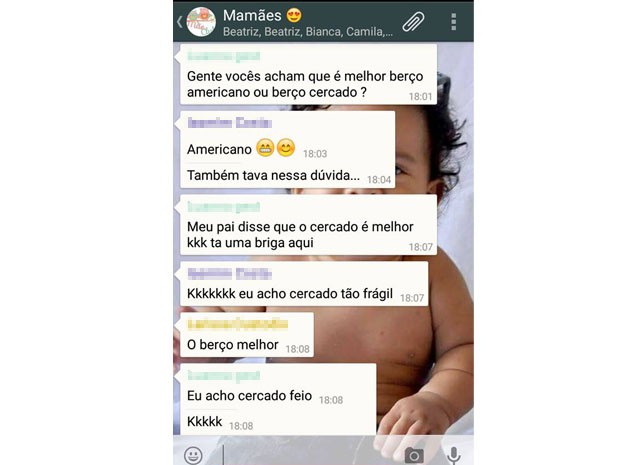Open the emoji picker smiley icon
Viewport: 620px width, 465px height.
(x=193, y=455)
